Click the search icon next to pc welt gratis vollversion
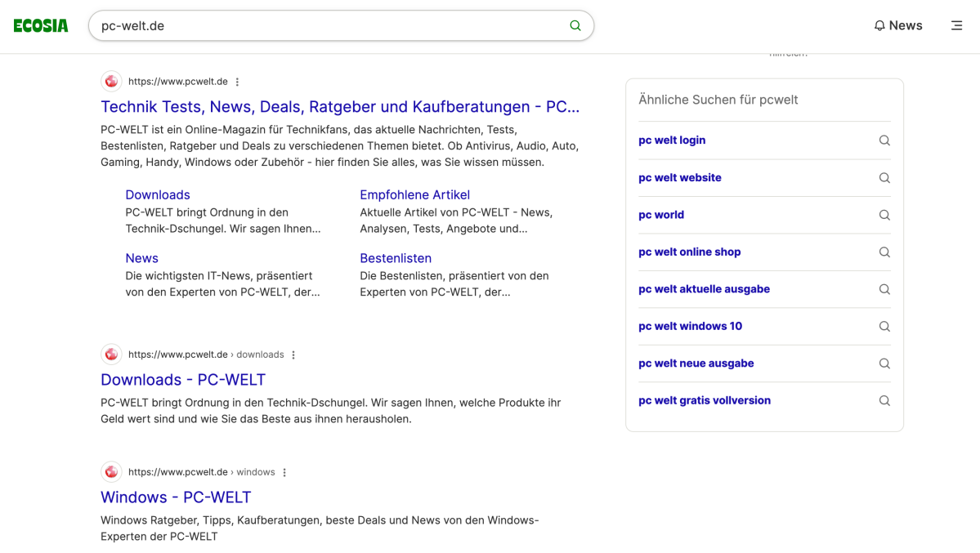Viewport: 980px width, 553px height. point(884,400)
